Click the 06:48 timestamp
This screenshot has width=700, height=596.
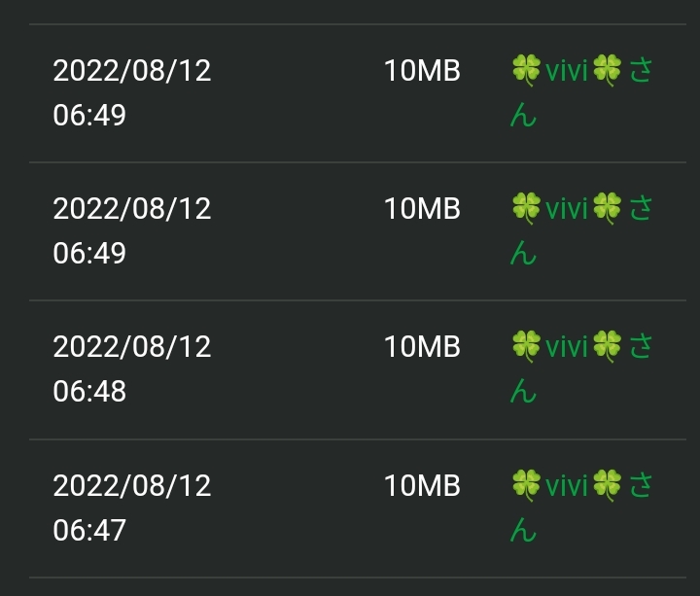pyautogui.click(x=89, y=392)
